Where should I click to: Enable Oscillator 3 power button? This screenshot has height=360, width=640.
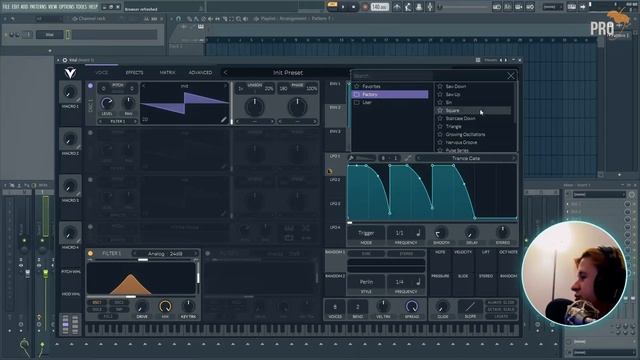(x=90, y=180)
